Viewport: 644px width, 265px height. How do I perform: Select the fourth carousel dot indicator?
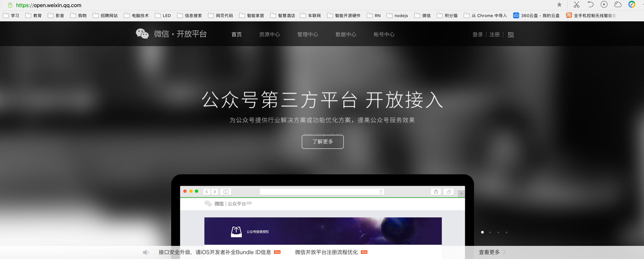507,232
